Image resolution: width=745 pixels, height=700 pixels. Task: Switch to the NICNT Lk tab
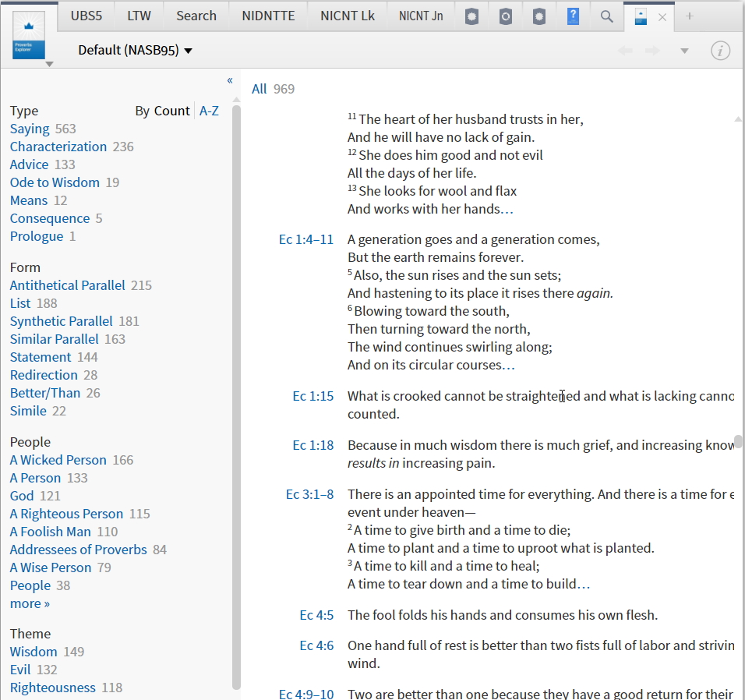click(348, 16)
